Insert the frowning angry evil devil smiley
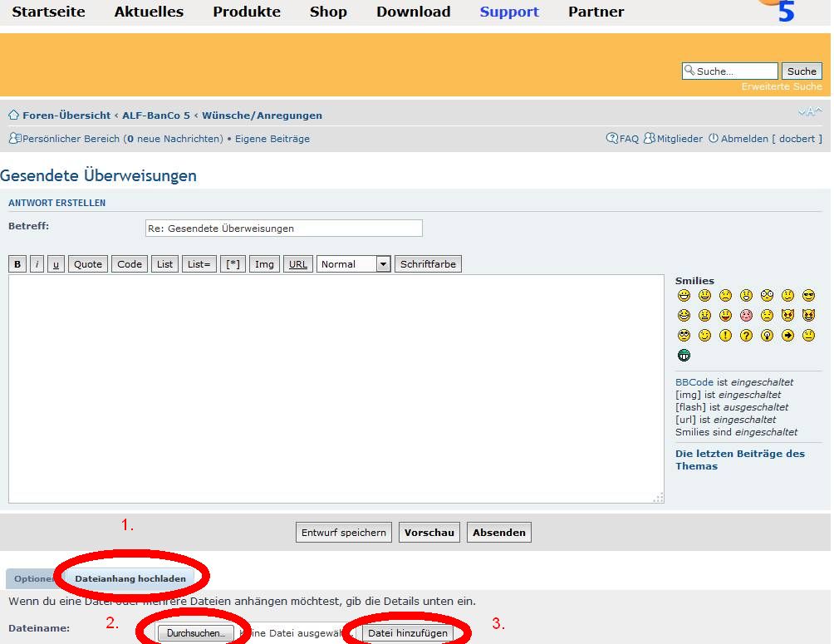The width and height of the screenshot is (834, 644). tap(787, 315)
